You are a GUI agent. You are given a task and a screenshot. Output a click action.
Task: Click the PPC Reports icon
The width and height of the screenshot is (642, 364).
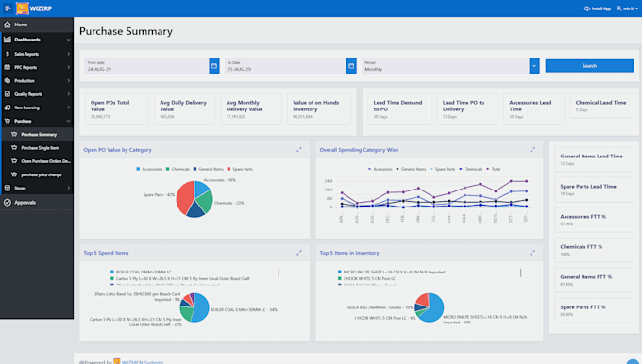pyautogui.click(x=8, y=67)
